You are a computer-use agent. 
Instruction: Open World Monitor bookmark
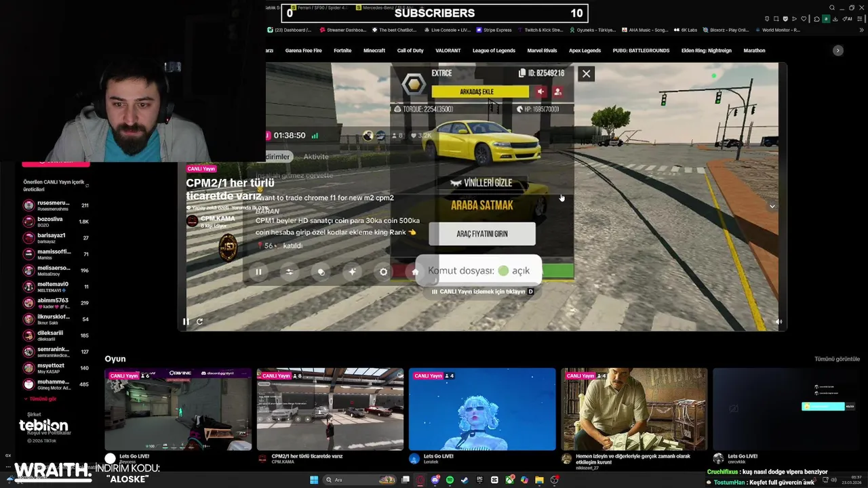tap(778, 30)
